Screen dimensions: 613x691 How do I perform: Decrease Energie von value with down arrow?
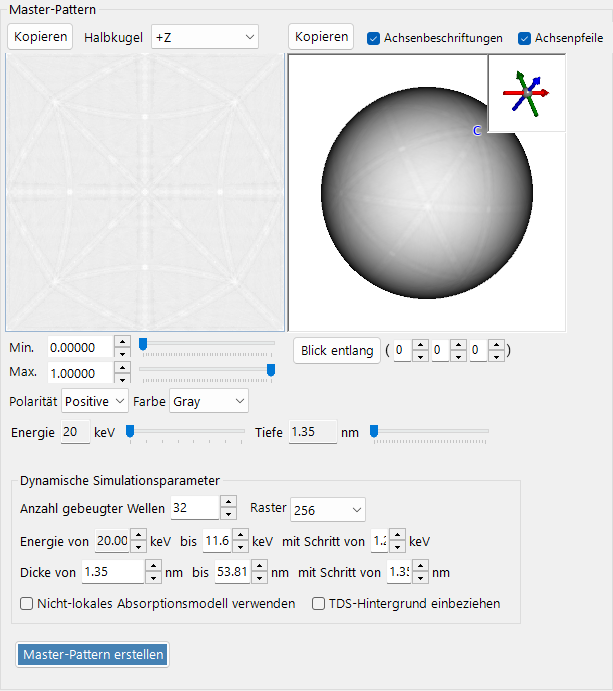138,547
